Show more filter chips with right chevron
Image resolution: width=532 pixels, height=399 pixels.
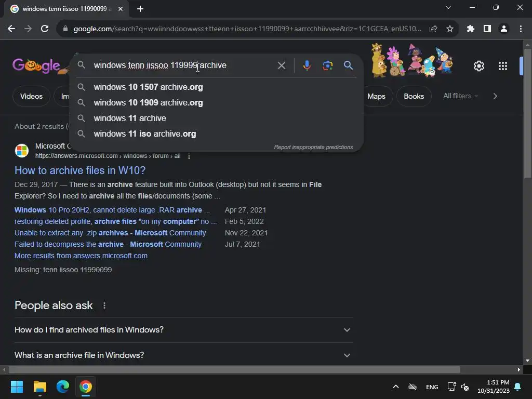tap(495, 96)
